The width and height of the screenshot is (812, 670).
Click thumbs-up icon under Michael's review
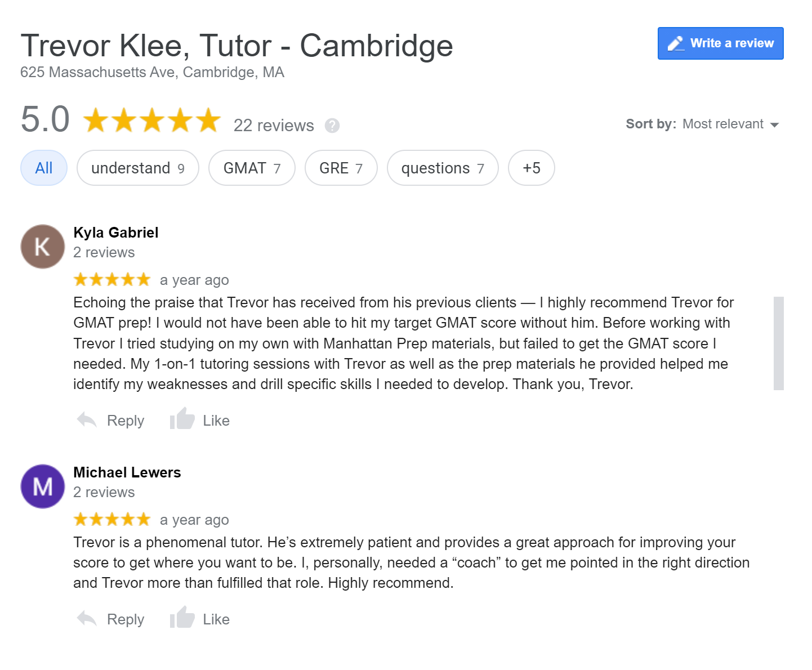(x=182, y=618)
